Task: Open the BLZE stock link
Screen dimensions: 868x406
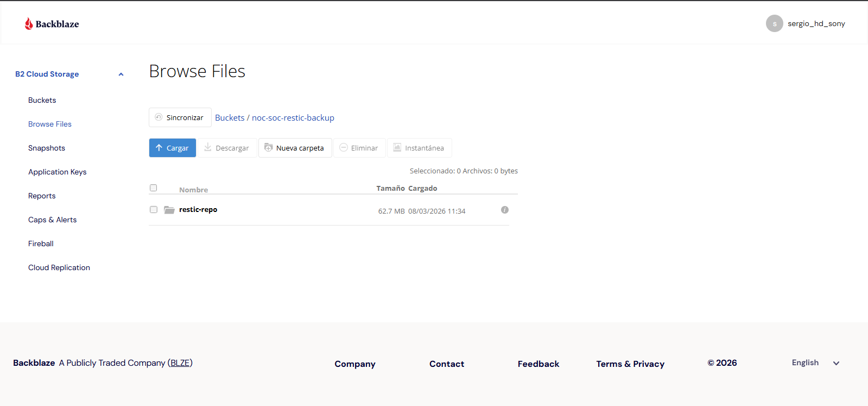Action: click(180, 363)
